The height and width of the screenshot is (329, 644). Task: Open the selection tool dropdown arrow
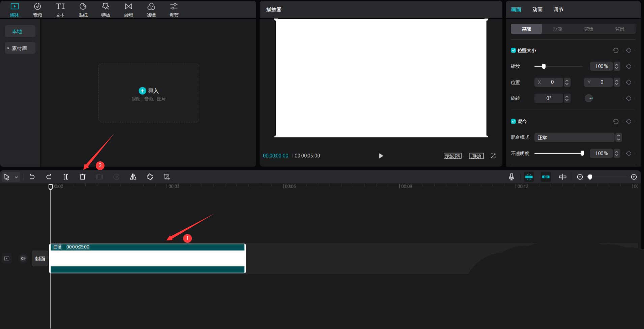click(17, 177)
